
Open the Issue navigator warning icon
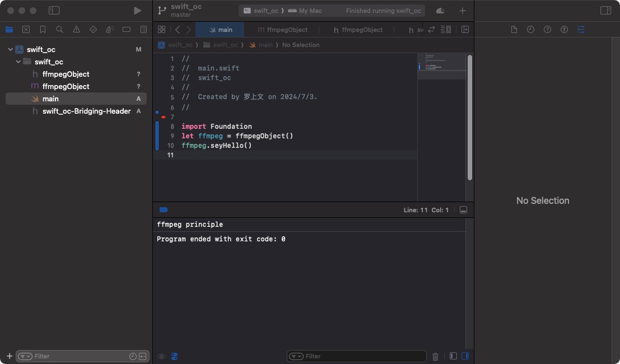point(76,30)
